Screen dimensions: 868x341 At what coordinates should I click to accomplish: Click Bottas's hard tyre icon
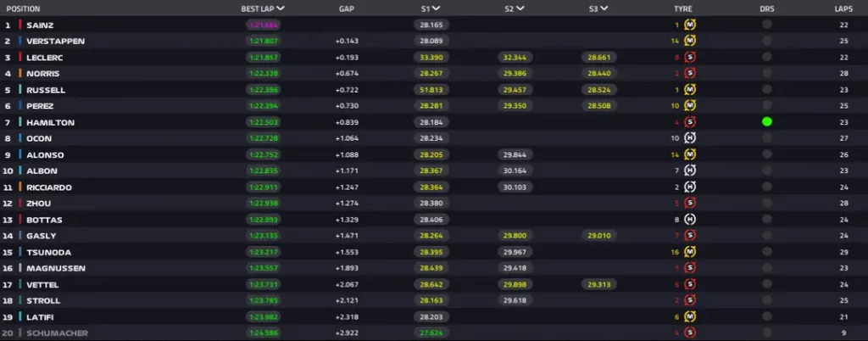click(690, 220)
